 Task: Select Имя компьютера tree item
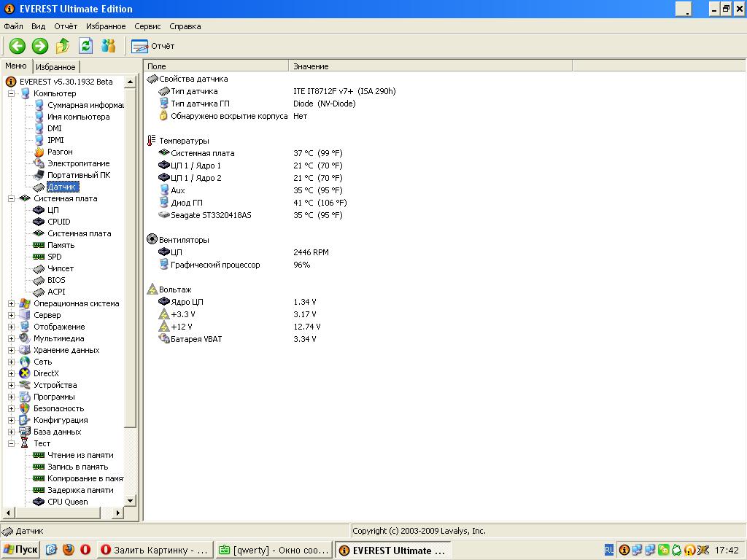coord(79,117)
